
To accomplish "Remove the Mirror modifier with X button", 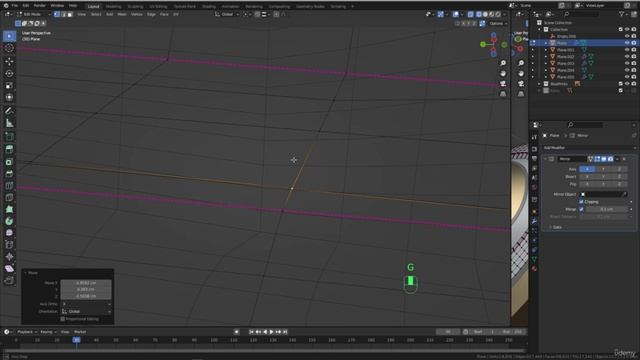I will tap(624, 159).
